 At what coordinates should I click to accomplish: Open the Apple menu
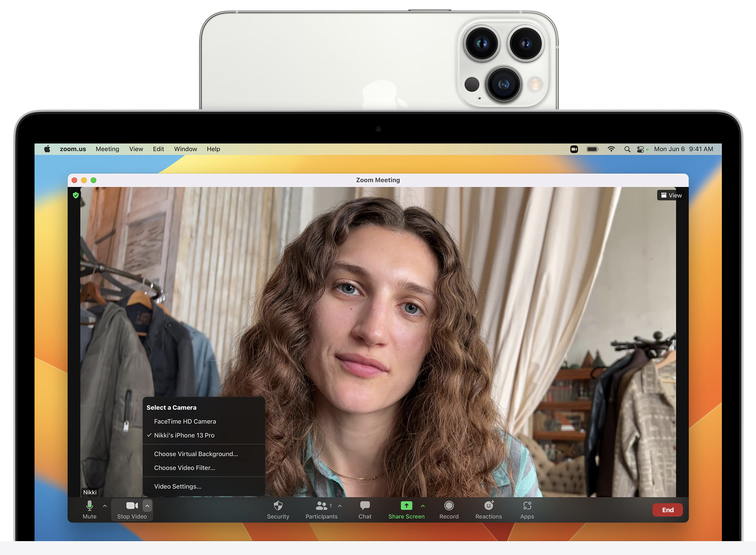(47, 149)
